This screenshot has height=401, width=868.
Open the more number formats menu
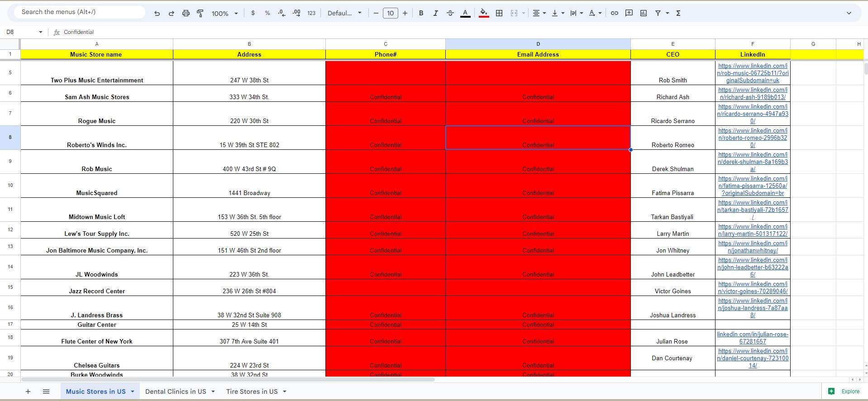(311, 13)
